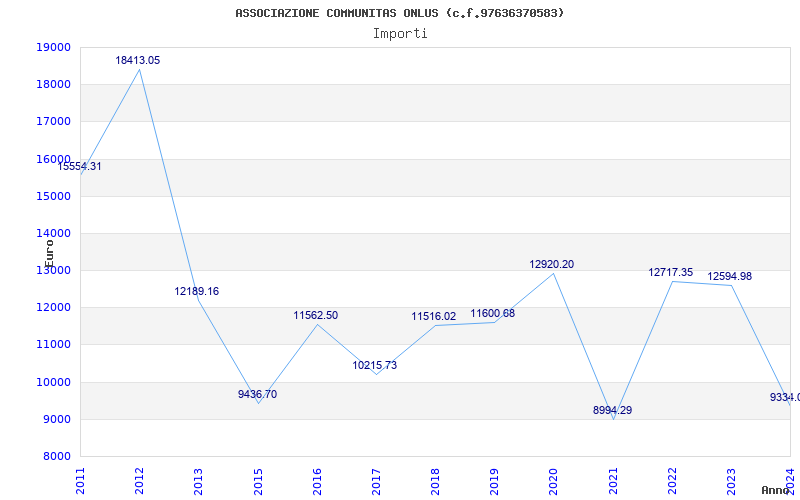The height and width of the screenshot is (500, 800).
Task: Click the x-axis year label 2019
Action: pyautogui.click(x=494, y=481)
